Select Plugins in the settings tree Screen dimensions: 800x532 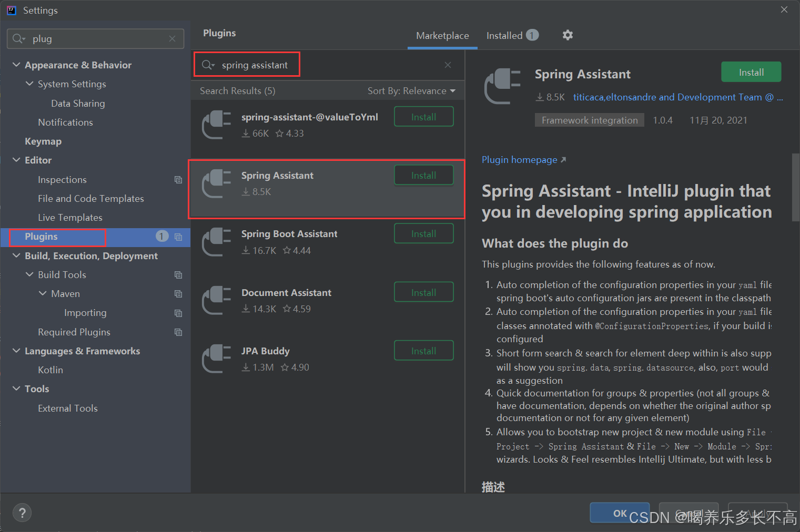pos(41,237)
